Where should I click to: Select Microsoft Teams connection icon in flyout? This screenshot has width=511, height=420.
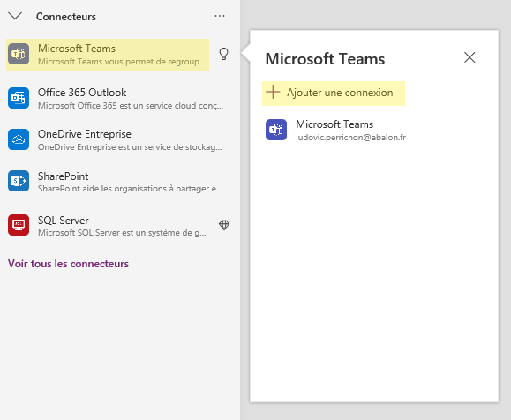[x=276, y=130]
